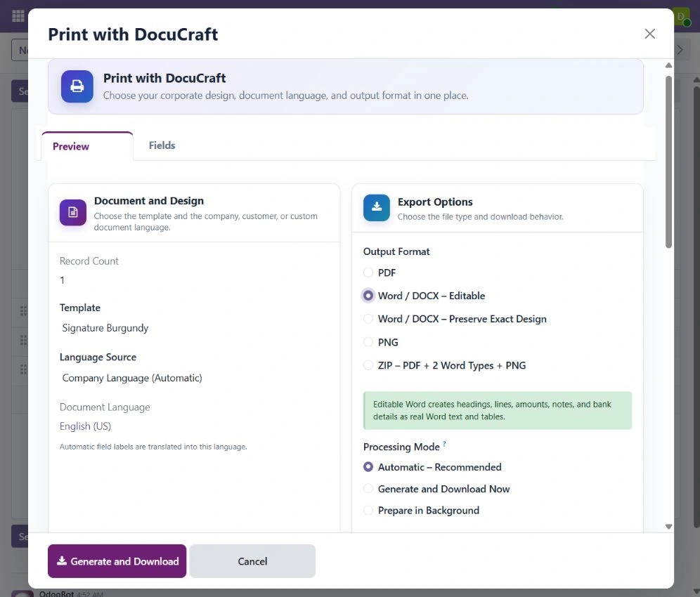Choose Word / DOCX – Preserve Exact Design
The height and width of the screenshot is (597, 700).
tap(368, 319)
